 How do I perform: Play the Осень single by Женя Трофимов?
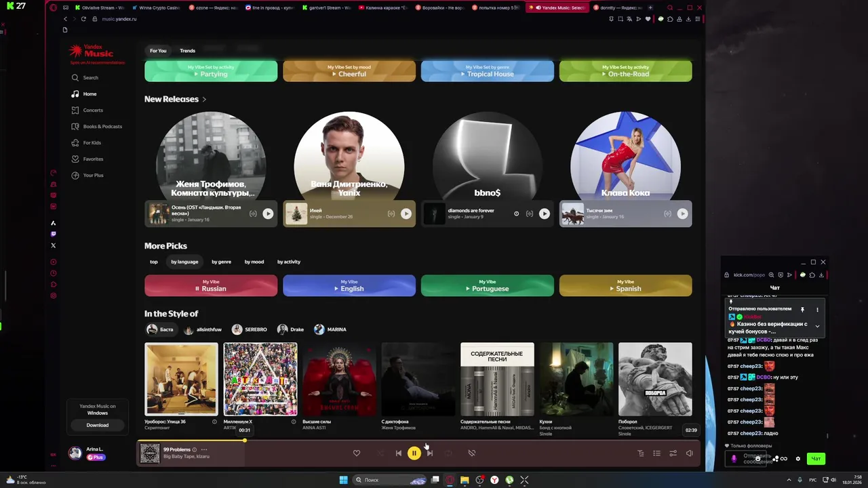coord(268,213)
